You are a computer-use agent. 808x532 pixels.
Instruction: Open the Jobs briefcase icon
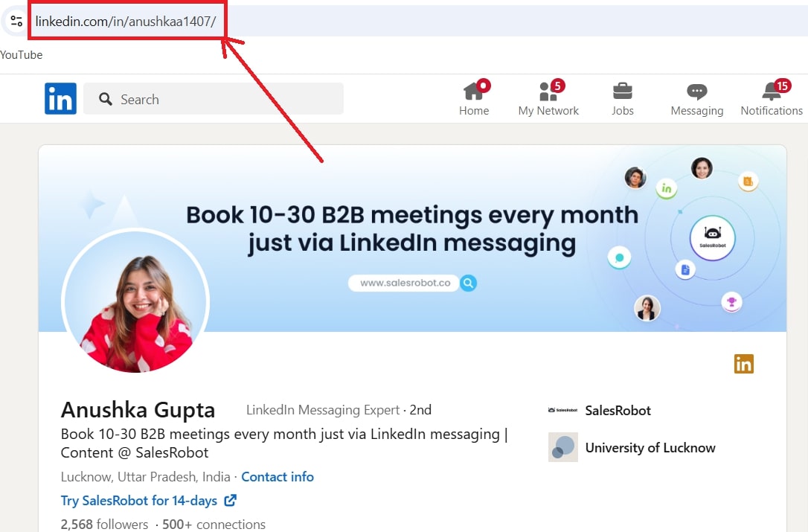(622, 92)
